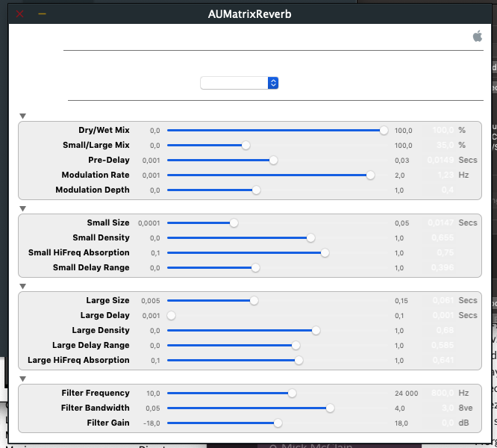Click the Large HiFreq Absorption value 0,641
The height and width of the screenshot is (448, 497).
coord(440,360)
